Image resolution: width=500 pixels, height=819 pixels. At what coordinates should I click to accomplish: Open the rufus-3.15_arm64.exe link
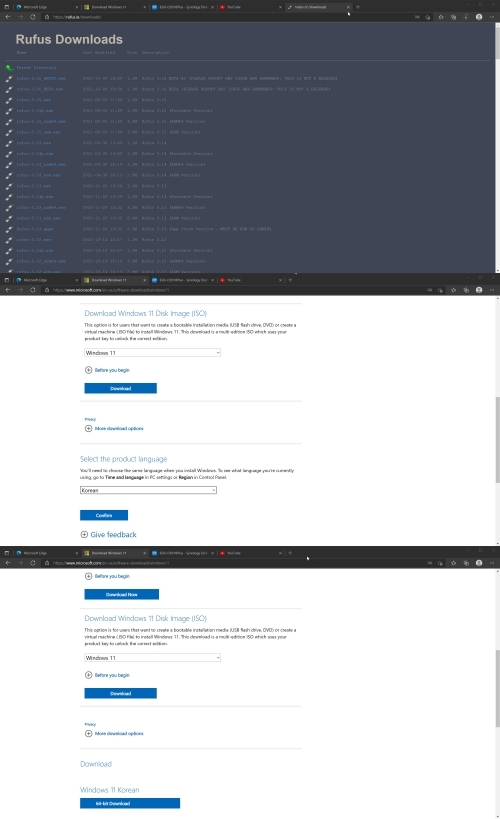point(41,121)
